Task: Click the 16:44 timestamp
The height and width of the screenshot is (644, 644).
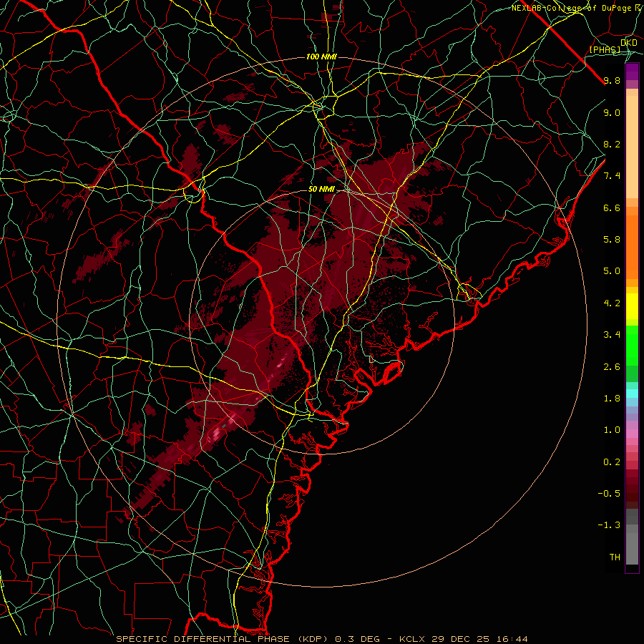Action: click(x=512, y=639)
